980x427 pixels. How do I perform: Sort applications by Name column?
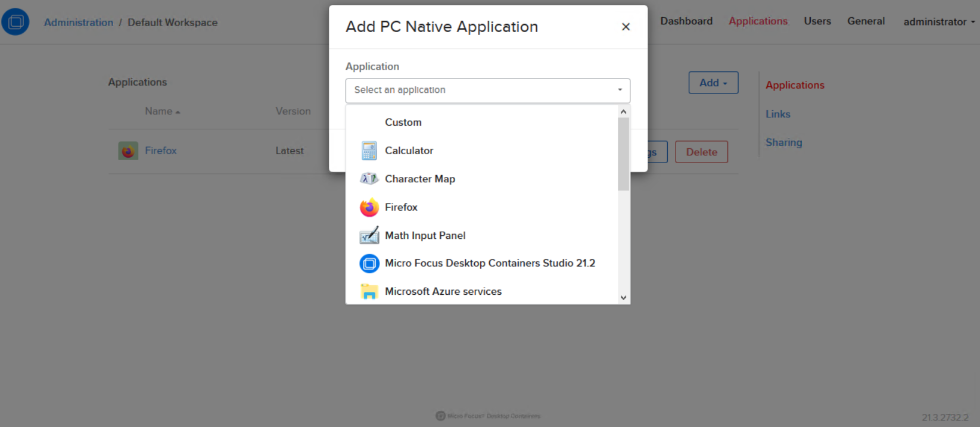coord(162,111)
